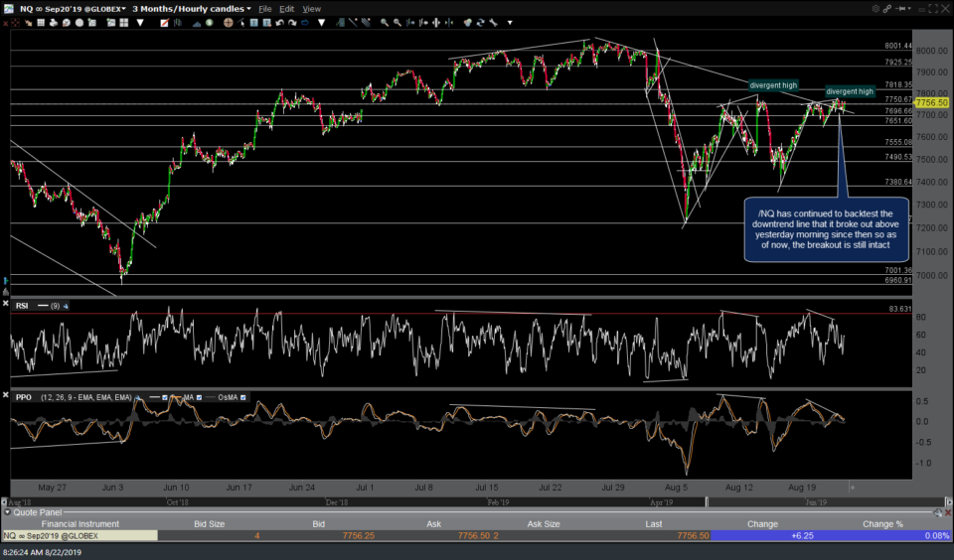
Task: Click the Financial Instrument column header
Action: click(x=80, y=524)
